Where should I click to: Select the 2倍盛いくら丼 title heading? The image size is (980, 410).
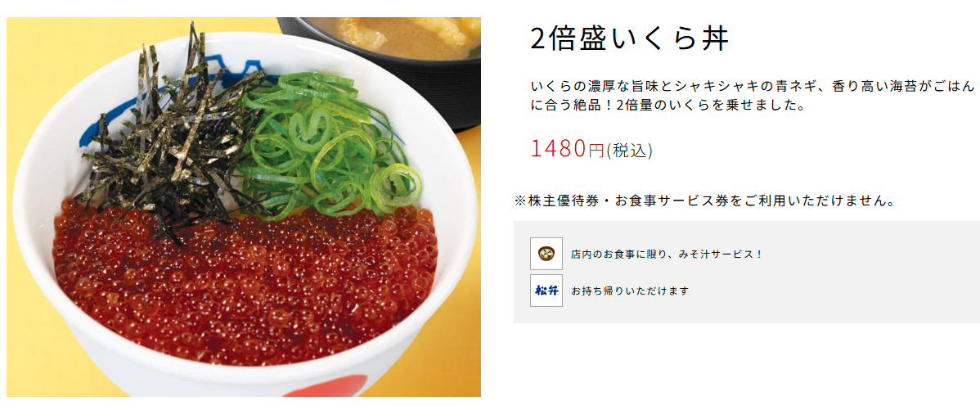630,38
